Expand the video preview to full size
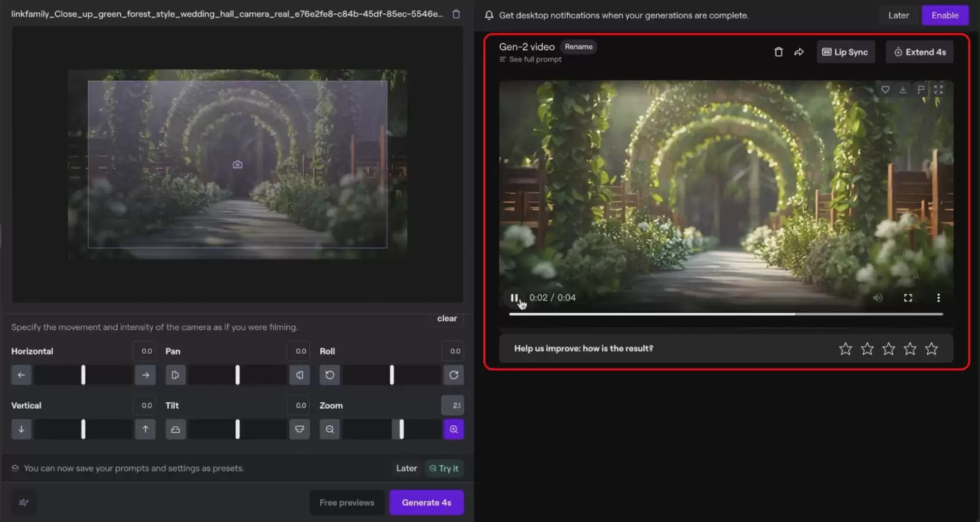The width and height of the screenshot is (980, 522). click(x=938, y=89)
